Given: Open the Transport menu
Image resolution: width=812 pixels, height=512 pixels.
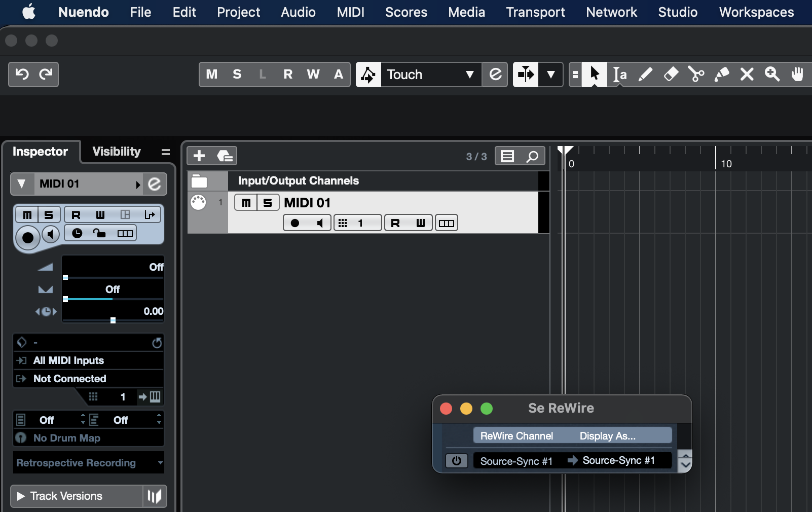Looking at the screenshot, I should tap(535, 12).
